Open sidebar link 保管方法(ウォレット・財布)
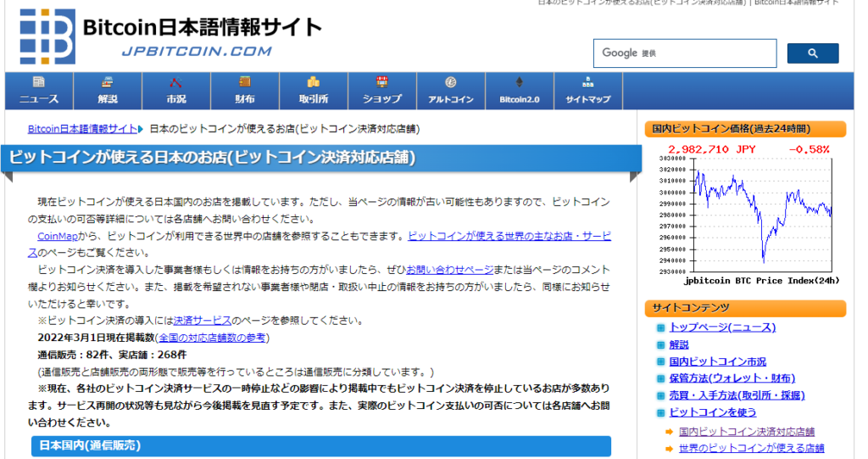Screen dimensions: 868x459 pyautogui.click(x=732, y=378)
